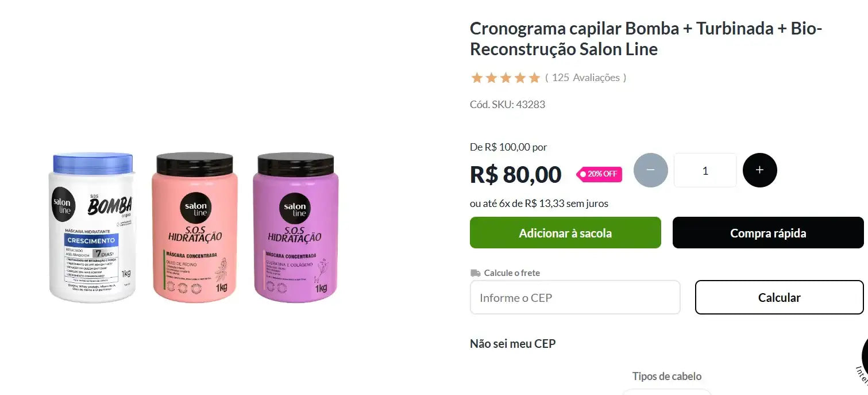
Task: Click the quantity input showing 1
Action: [x=705, y=170]
